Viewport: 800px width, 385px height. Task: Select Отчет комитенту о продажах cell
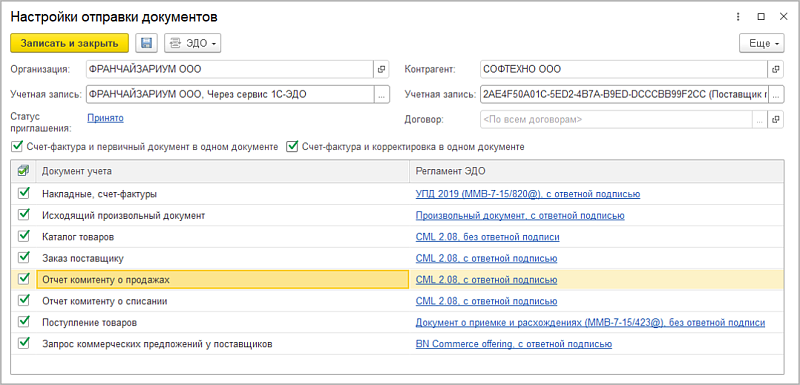pyautogui.click(x=222, y=280)
